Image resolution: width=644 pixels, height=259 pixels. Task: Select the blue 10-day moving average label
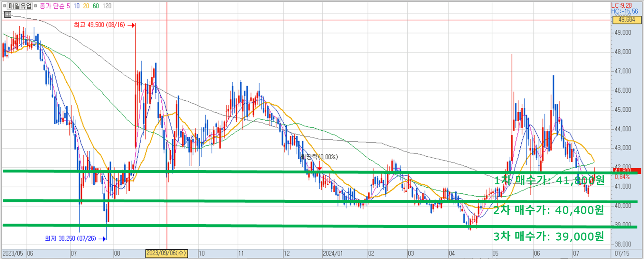tap(76, 6)
